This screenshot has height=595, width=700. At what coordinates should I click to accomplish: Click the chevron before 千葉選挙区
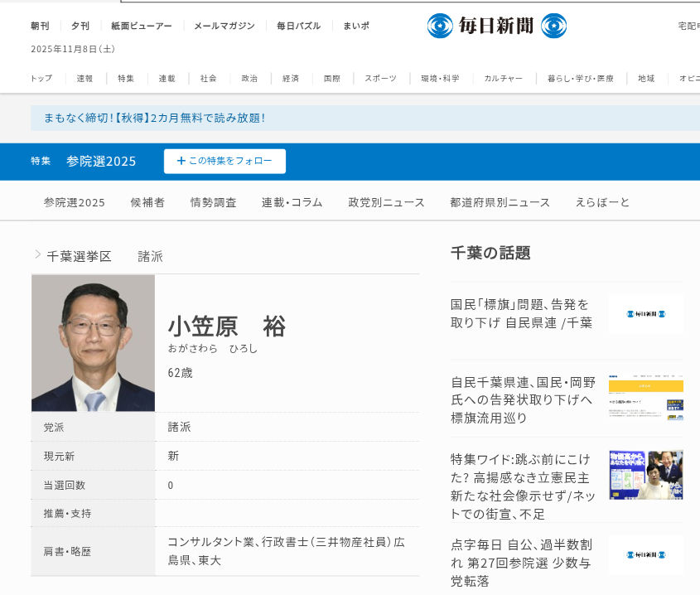point(37,254)
